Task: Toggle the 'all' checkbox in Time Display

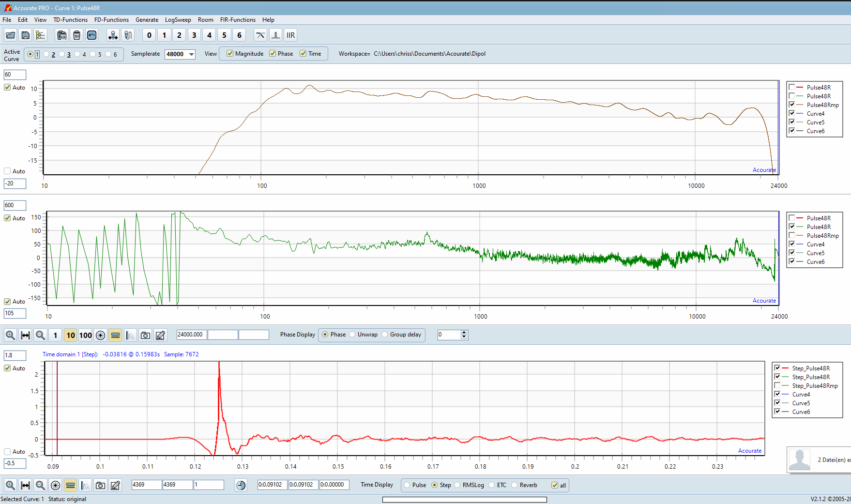Action: (x=555, y=485)
